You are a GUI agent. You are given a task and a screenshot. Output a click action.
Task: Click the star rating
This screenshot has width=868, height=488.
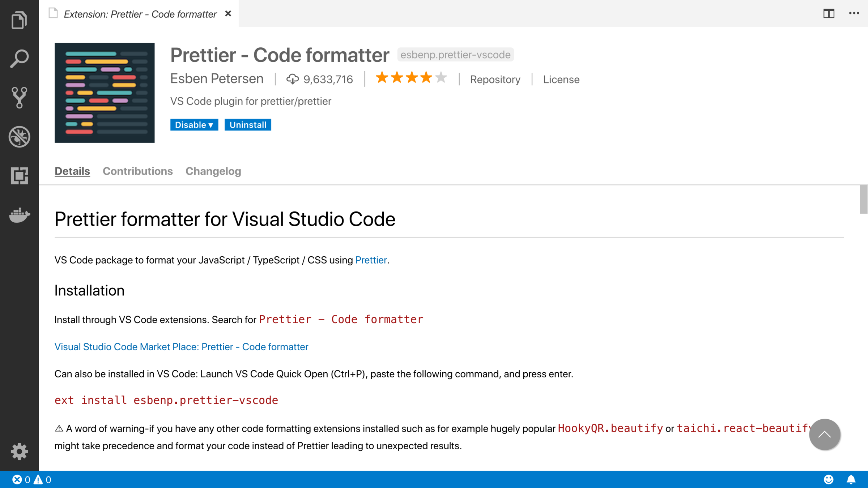(x=411, y=78)
